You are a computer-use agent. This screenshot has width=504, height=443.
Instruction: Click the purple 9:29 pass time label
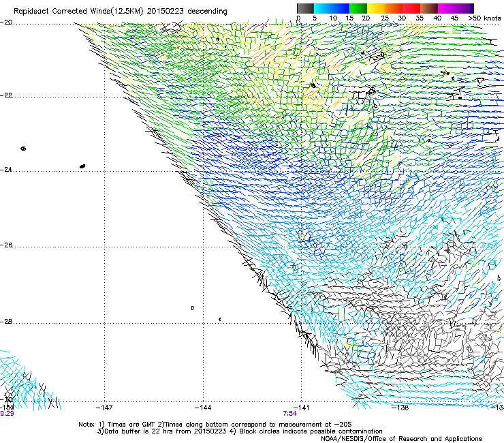click(7, 414)
